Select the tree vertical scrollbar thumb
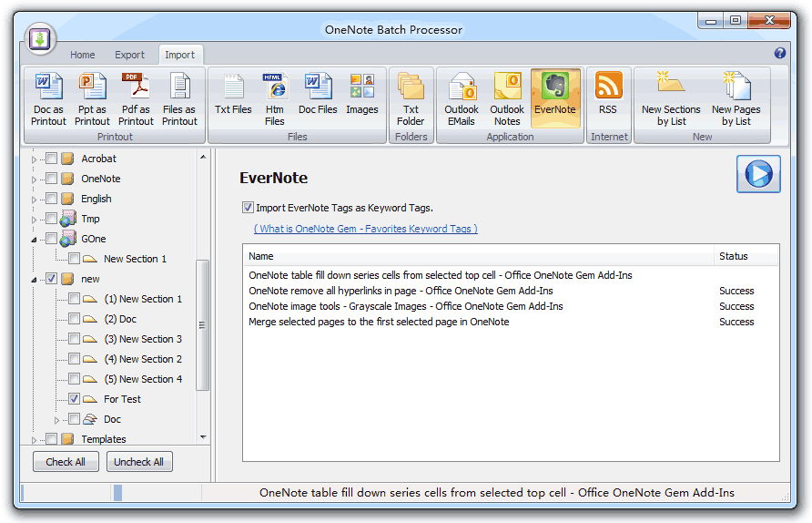Viewport: 812px width, 523px height. (x=203, y=325)
